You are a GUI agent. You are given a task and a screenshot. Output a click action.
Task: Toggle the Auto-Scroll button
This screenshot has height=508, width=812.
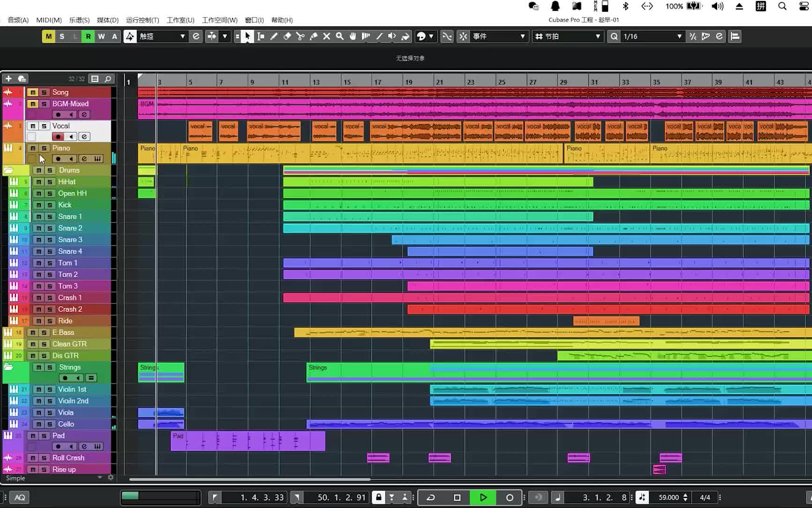(212, 36)
